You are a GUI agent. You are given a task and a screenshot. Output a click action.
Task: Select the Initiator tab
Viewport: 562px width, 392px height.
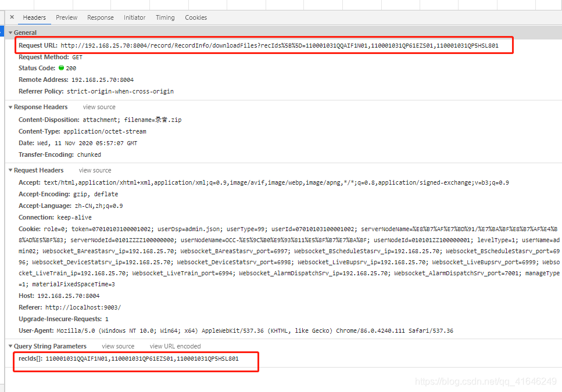point(134,17)
